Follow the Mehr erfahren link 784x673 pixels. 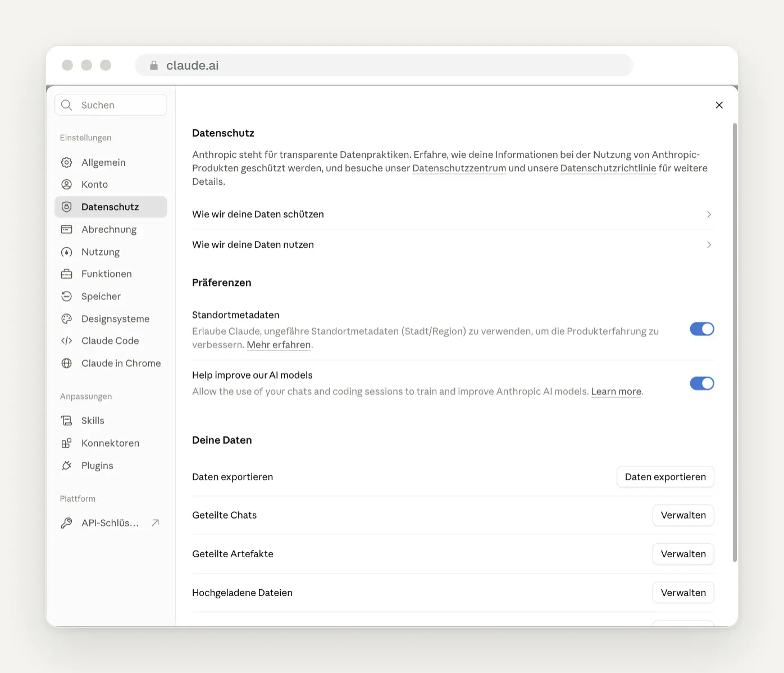[279, 344]
